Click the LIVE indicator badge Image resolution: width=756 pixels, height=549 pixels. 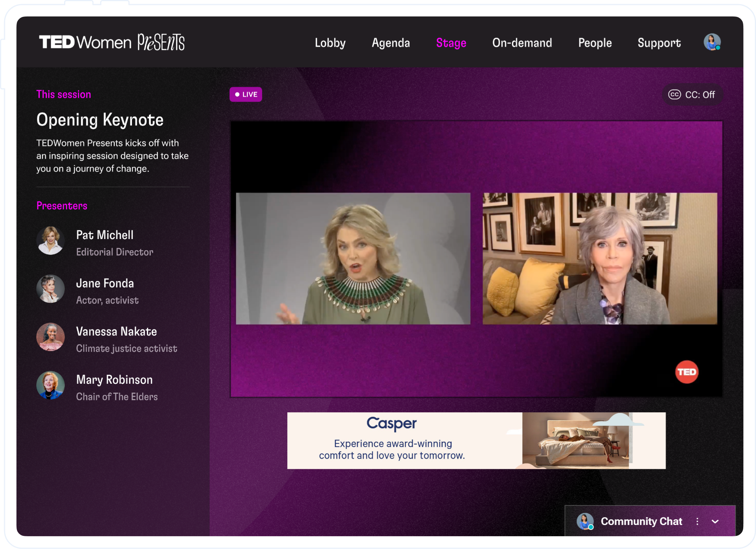tap(246, 94)
